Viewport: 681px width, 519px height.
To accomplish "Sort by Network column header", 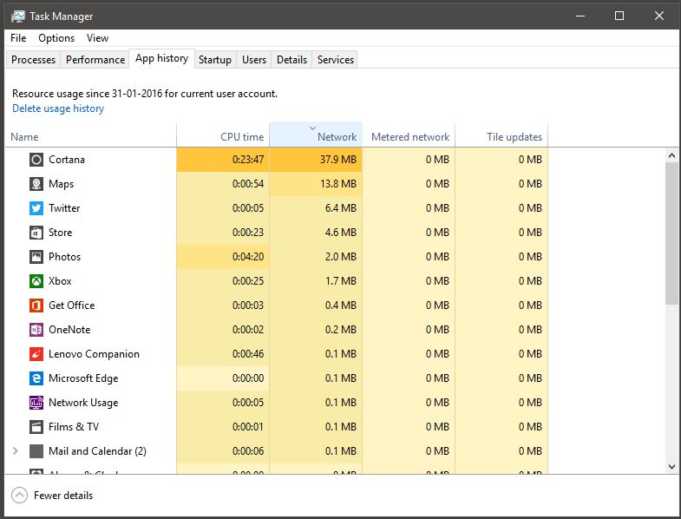I will (x=316, y=135).
